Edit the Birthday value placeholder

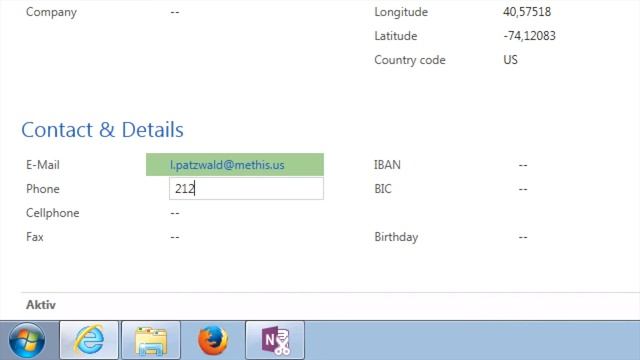point(523,237)
